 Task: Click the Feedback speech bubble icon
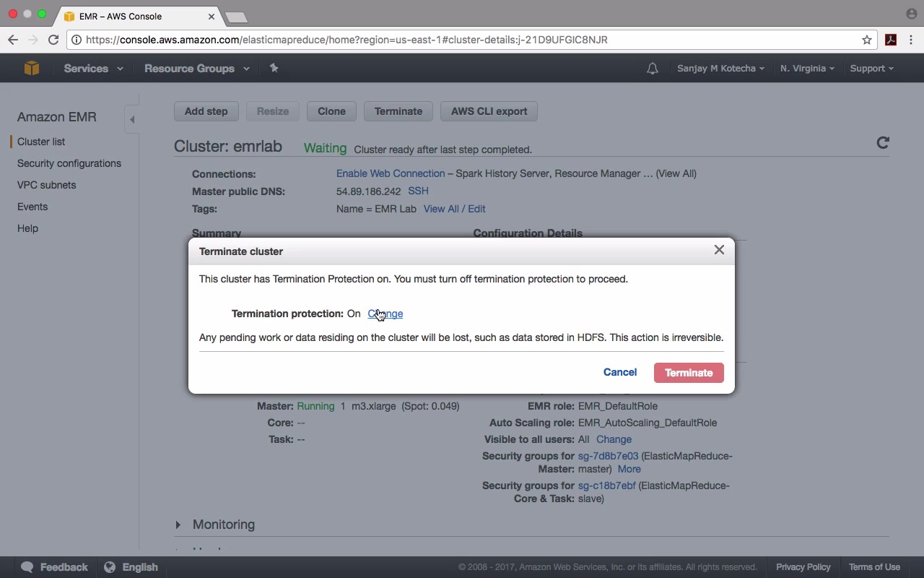27,567
